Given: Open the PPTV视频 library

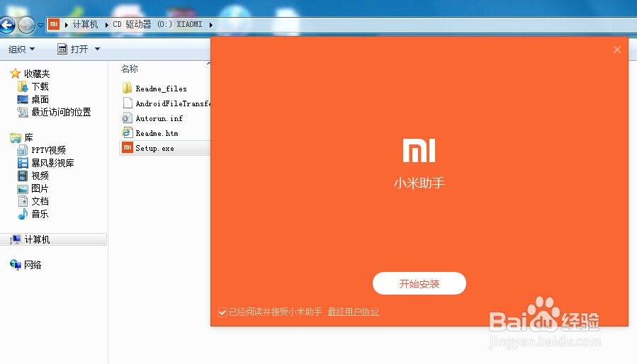Looking at the screenshot, I should pos(49,150).
